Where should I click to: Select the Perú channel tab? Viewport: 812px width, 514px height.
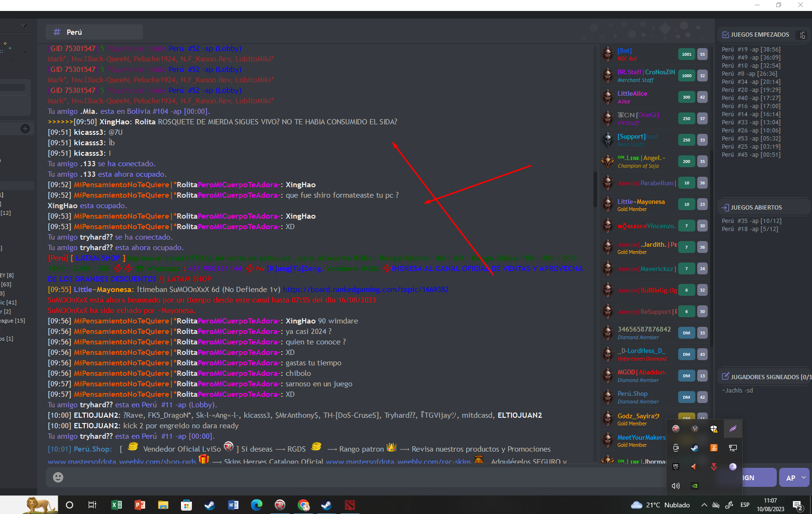(x=94, y=32)
